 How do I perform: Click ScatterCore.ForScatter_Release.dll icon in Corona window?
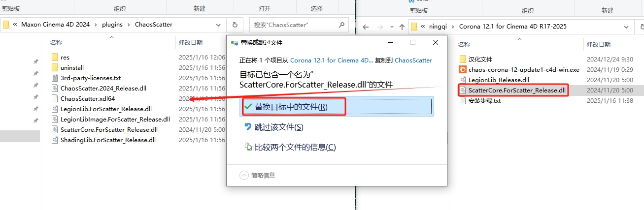click(x=463, y=90)
